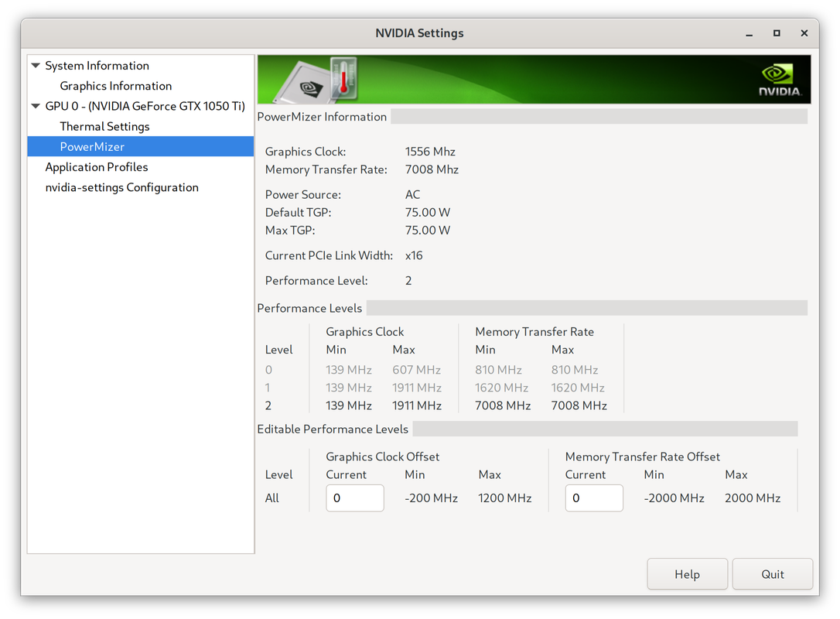
Task: Click the Power Source AC value
Action: click(x=412, y=194)
